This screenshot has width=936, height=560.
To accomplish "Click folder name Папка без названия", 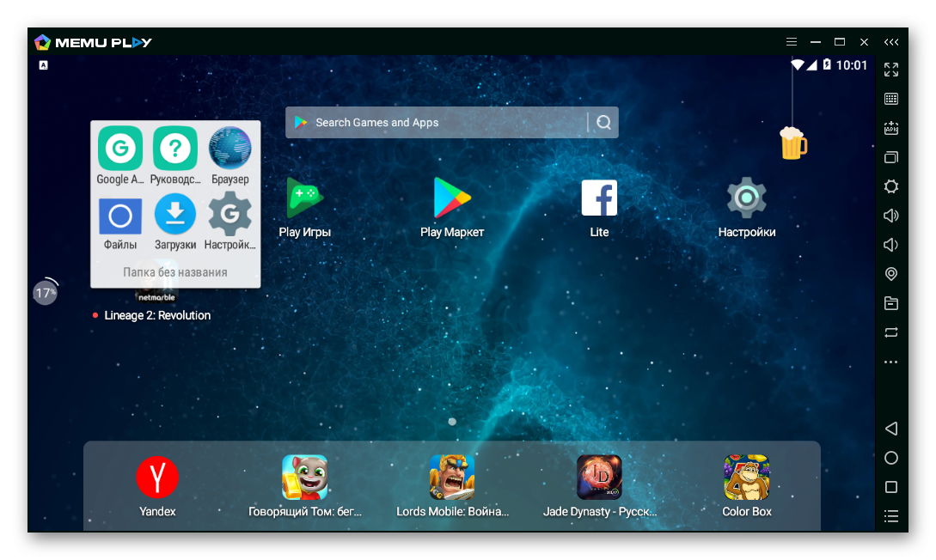I will pyautogui.click(x=174, y=272).
